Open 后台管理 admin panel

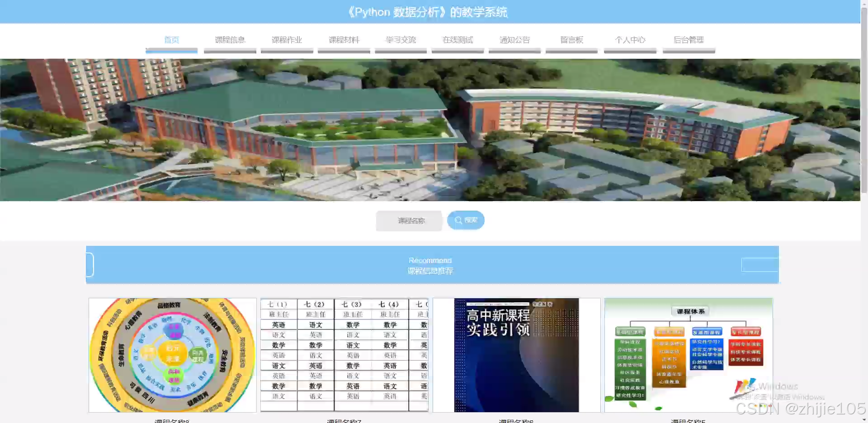coord(689,40)
